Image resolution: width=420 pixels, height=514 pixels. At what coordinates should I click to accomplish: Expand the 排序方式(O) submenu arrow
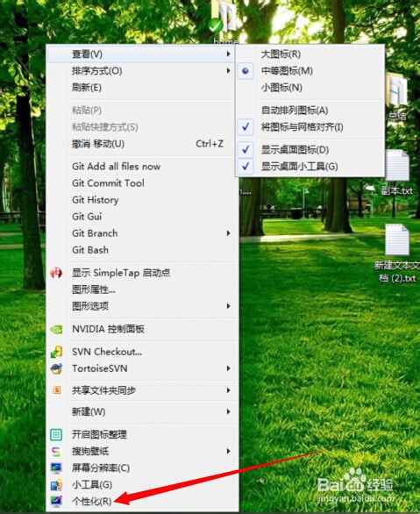[228, 70]
